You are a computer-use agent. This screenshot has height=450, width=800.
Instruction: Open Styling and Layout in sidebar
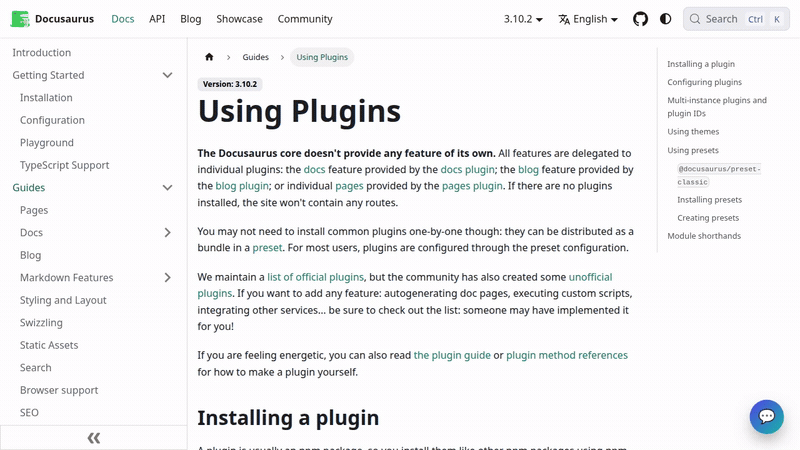[63, 300]
